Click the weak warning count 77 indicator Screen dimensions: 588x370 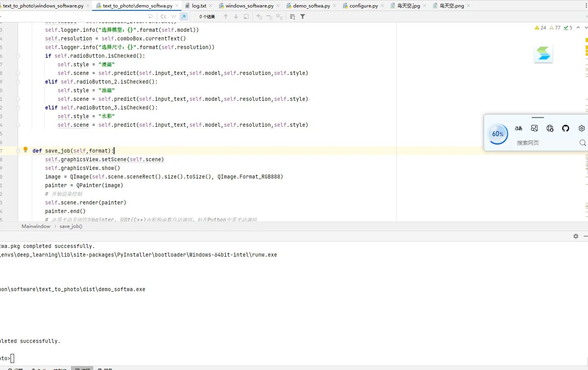(x=555, y=28)
